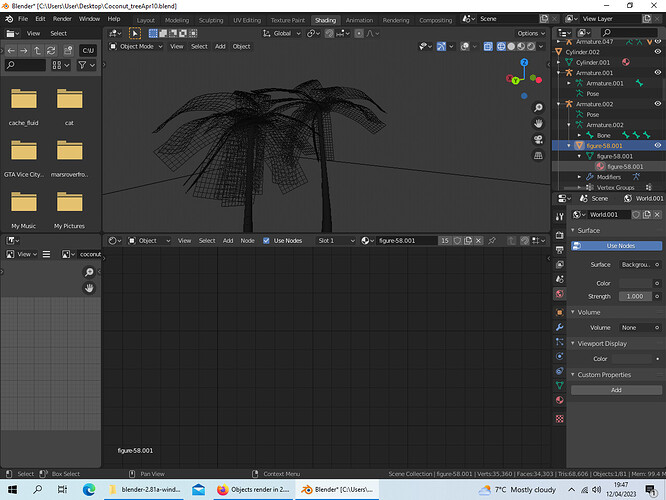Refresh the file browser list
666x500 pixels.
(51, 51)
